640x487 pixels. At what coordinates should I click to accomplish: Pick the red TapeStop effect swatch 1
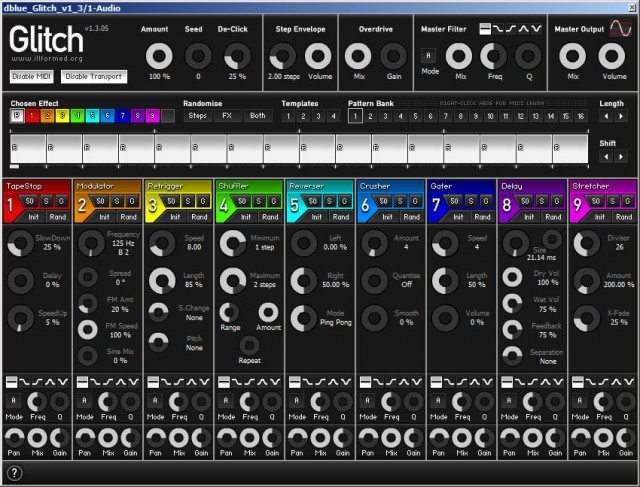32,116
